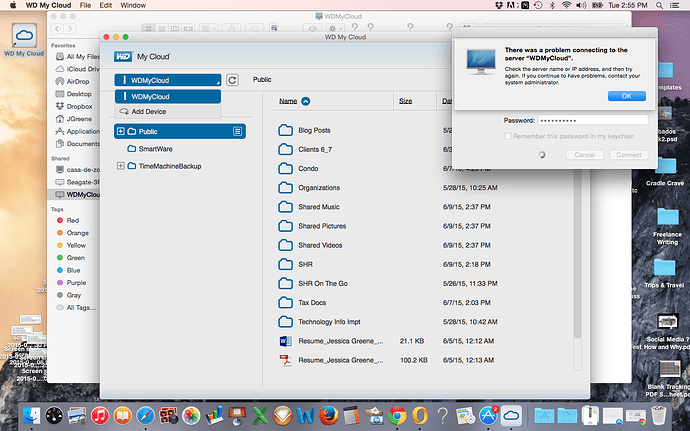Launch iBooks from the Dock
This screenshot has width=690, height=431.
[x=123, y=416]
